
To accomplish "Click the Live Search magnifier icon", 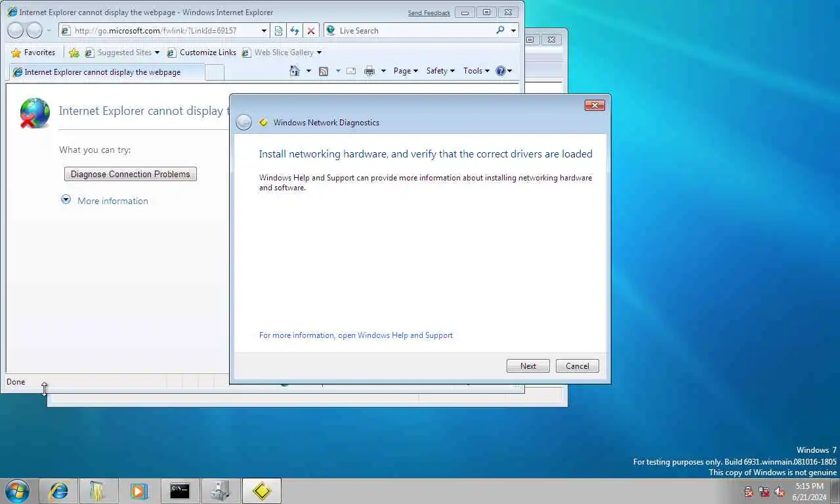I will pos(500,30).
